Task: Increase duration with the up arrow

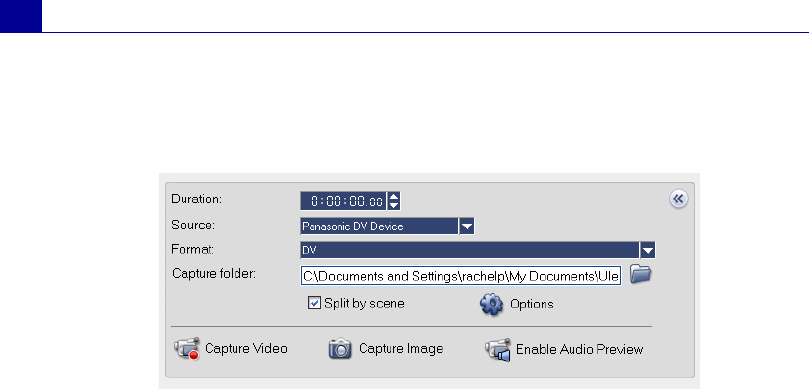Action: click(x=394, y=197)
